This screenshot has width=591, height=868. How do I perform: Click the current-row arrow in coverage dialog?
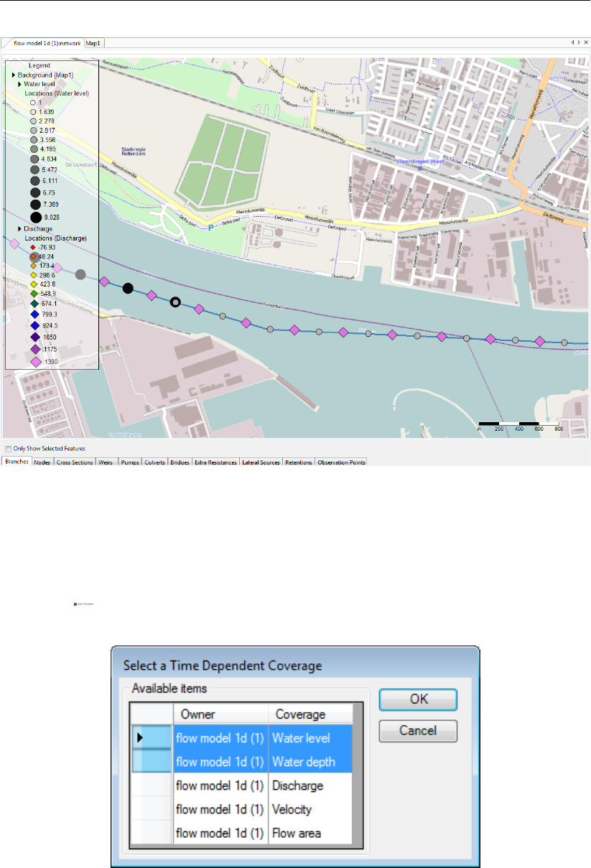pos(141,737)
